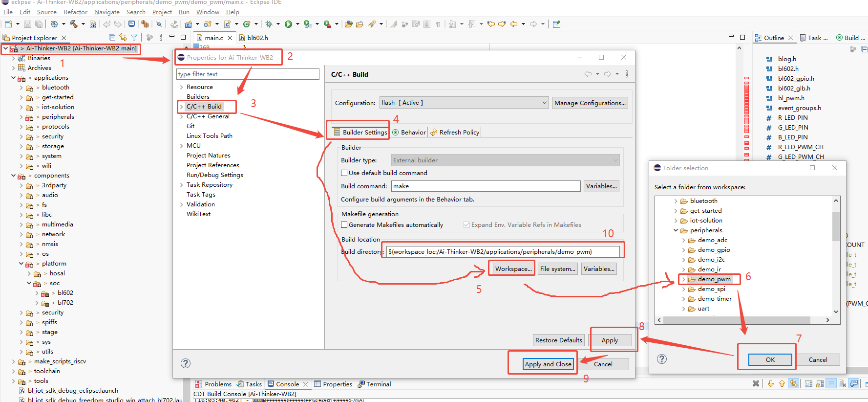Screen dimensions: 868x402
Task: Click the help icon in Properties dialog
Action: (x=186, y=363)
